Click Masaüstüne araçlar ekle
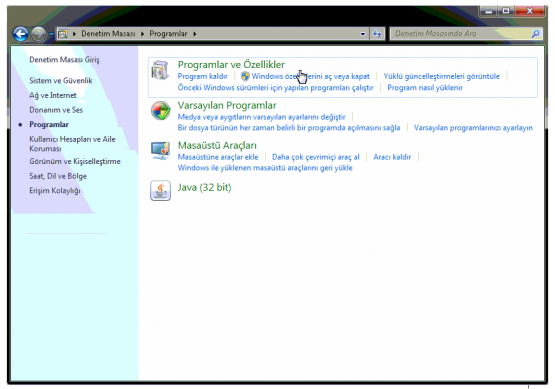Screen dimensions: 555x389 pos(218,157)
